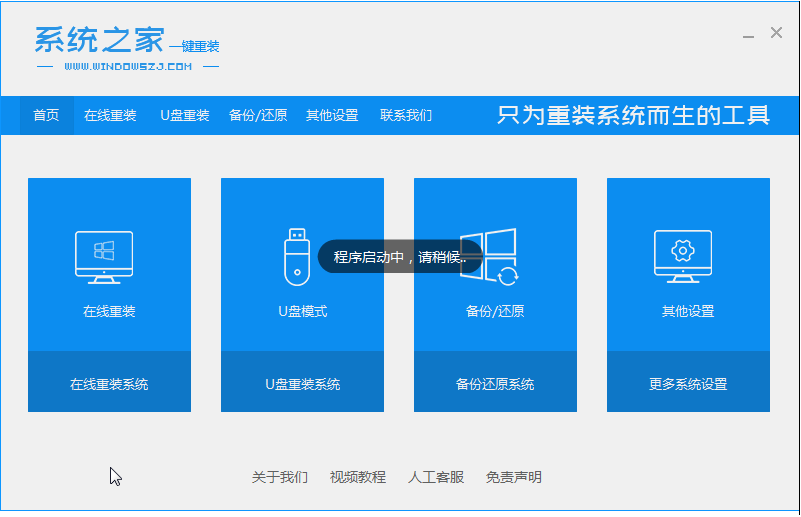The image size is (801, 517).
Task: Click the gear monitor settings icon
Action: [683, 256]
